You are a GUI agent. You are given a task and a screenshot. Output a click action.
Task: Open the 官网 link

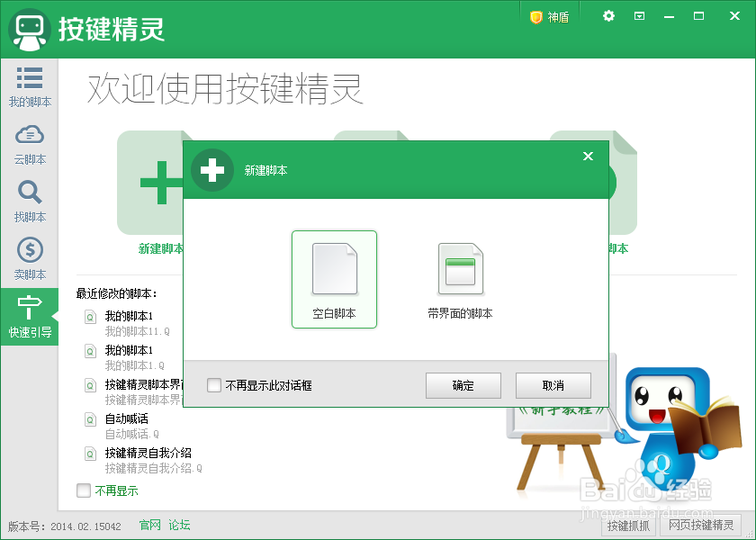[x=150, y=525]
